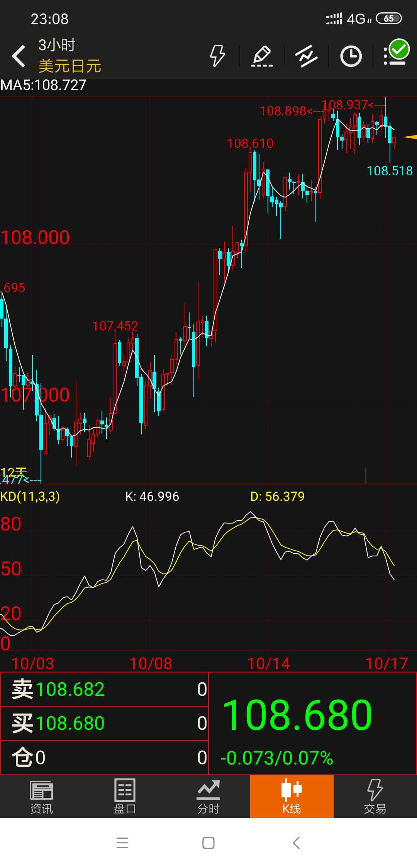Tap the 108.518 low price label

[390, 171]
